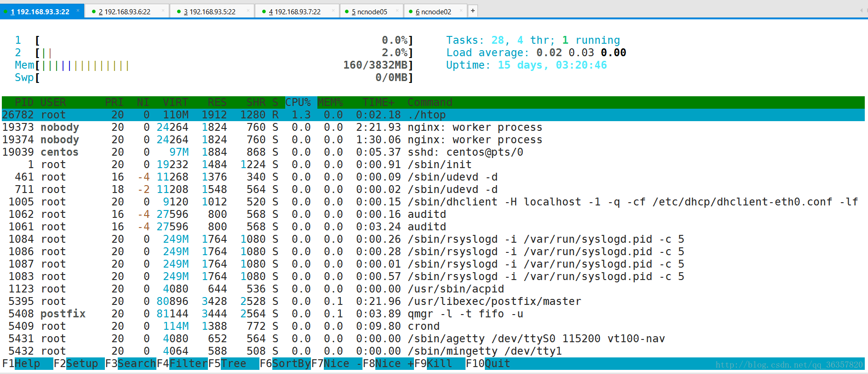
Task: Select the qmgr -l -t fifo row
Action: (433, 314)
